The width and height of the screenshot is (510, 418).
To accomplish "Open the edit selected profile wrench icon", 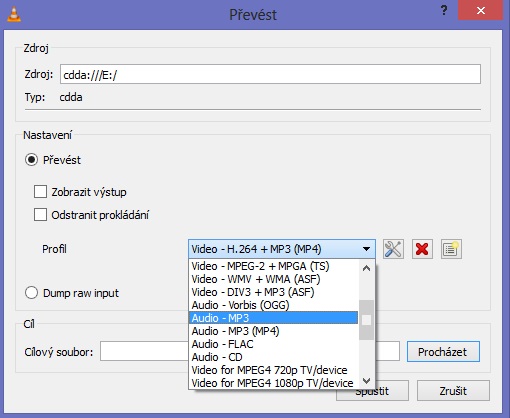I will (393, 249).
